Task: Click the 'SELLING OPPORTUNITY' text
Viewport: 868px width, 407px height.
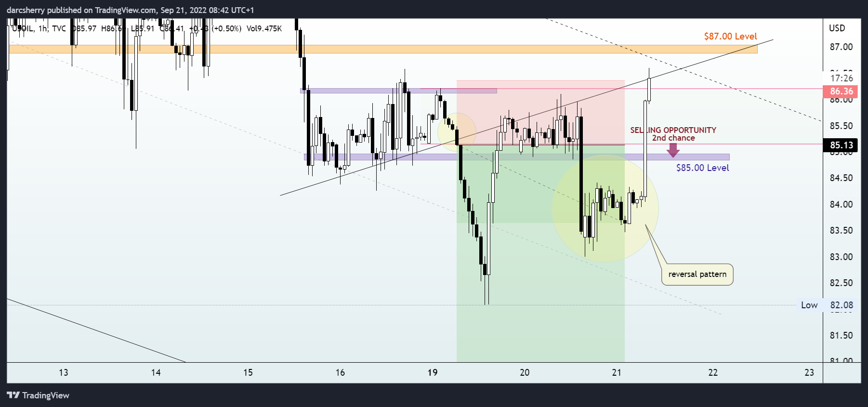Action: coord(673,130)
